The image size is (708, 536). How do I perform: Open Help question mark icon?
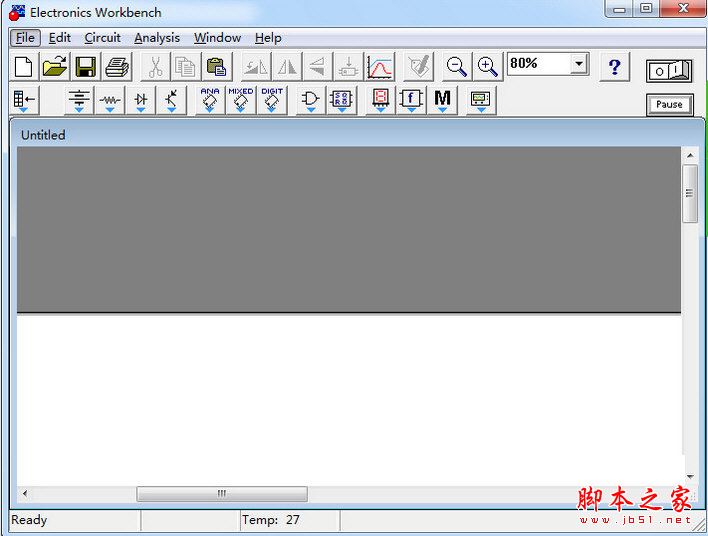pos(615,67)
